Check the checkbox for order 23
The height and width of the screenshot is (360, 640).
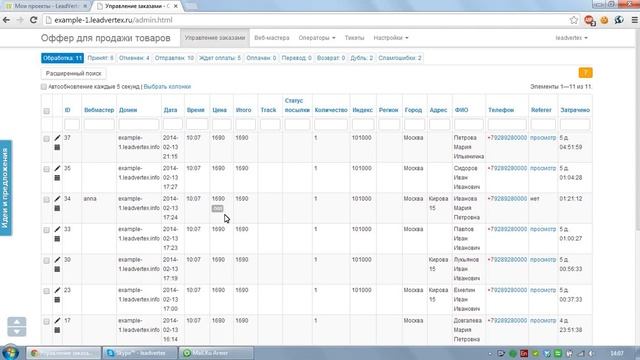tap(47, 291)
